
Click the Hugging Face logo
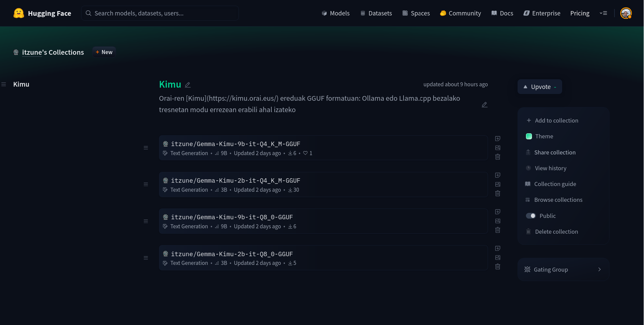click(19, 13)
